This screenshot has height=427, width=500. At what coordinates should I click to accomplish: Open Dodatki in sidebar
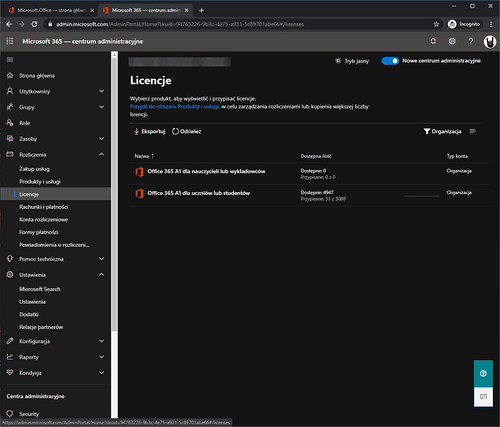click(29, 314)
